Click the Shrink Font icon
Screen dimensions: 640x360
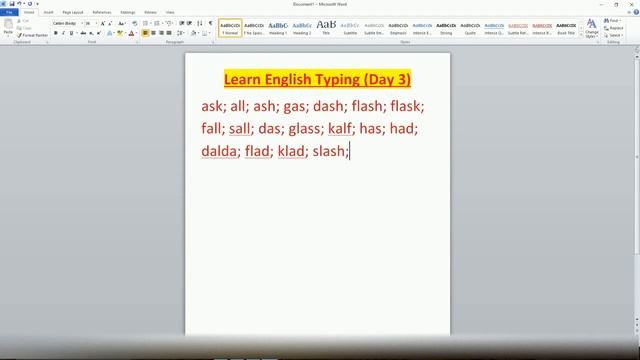click(110, 24)
